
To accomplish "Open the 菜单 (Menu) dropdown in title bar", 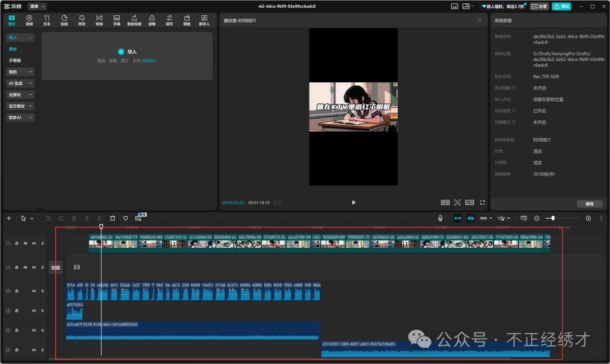I will tap(37, 6).
